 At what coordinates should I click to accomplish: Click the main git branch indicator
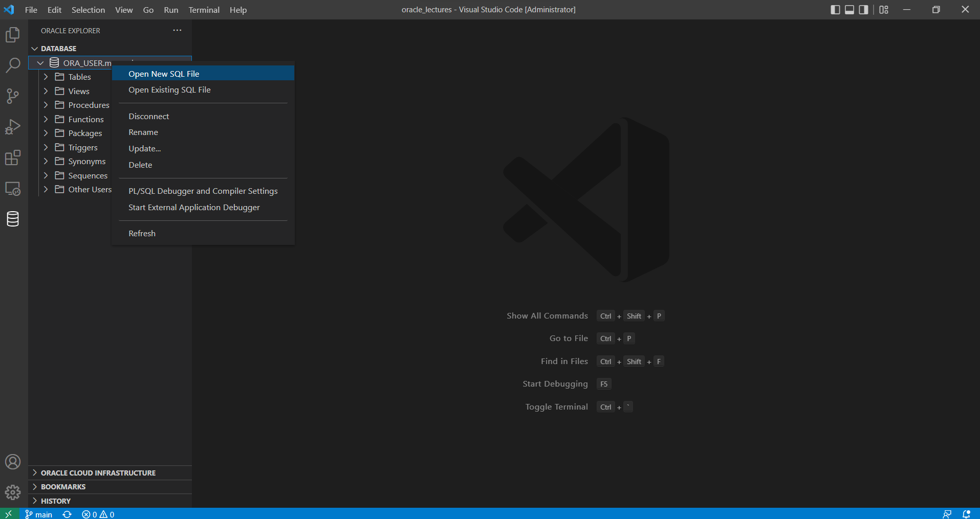point(39,514)
